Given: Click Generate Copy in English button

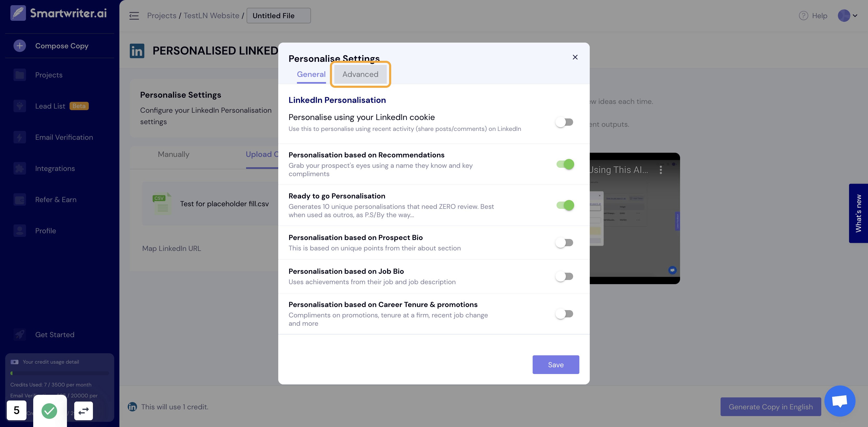Looking at the screenshot, I should click(x=771, y=407).
